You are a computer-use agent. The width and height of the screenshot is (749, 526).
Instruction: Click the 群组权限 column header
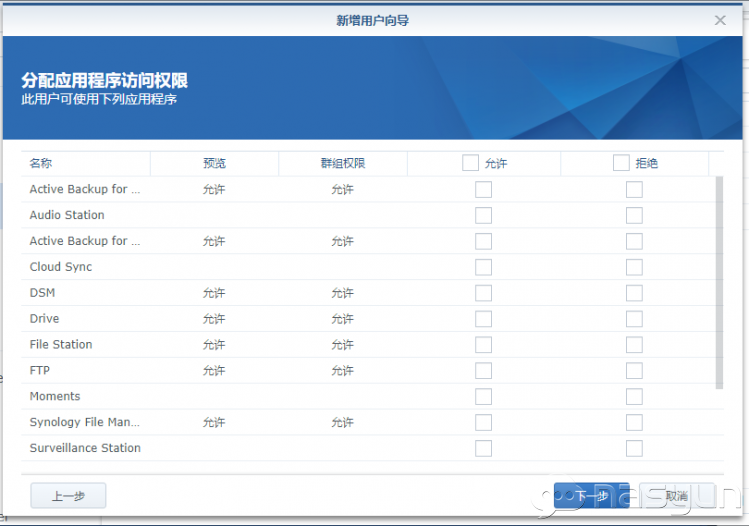343,163
